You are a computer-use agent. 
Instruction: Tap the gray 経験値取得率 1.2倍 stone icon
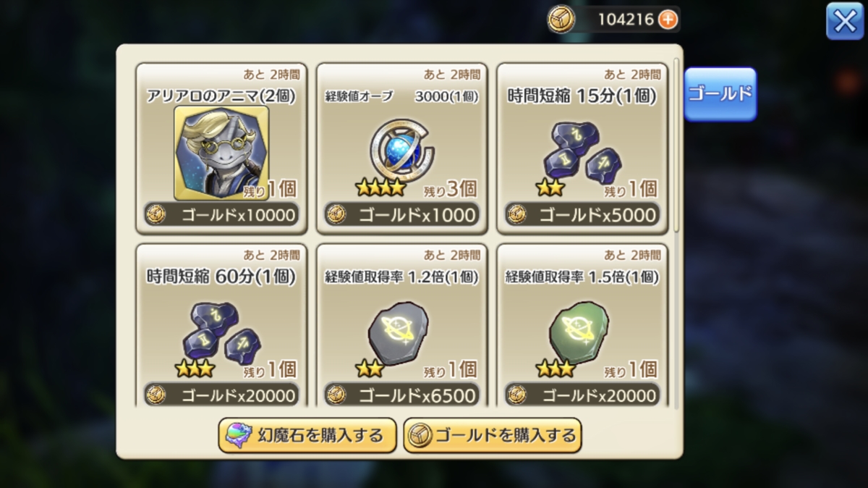click(399, 333)
